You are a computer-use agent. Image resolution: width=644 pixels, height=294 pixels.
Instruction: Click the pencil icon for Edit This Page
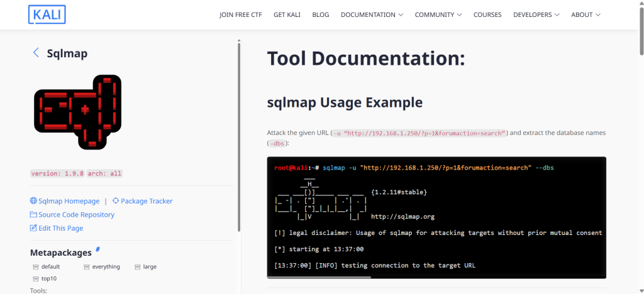[x=34, y=228]
